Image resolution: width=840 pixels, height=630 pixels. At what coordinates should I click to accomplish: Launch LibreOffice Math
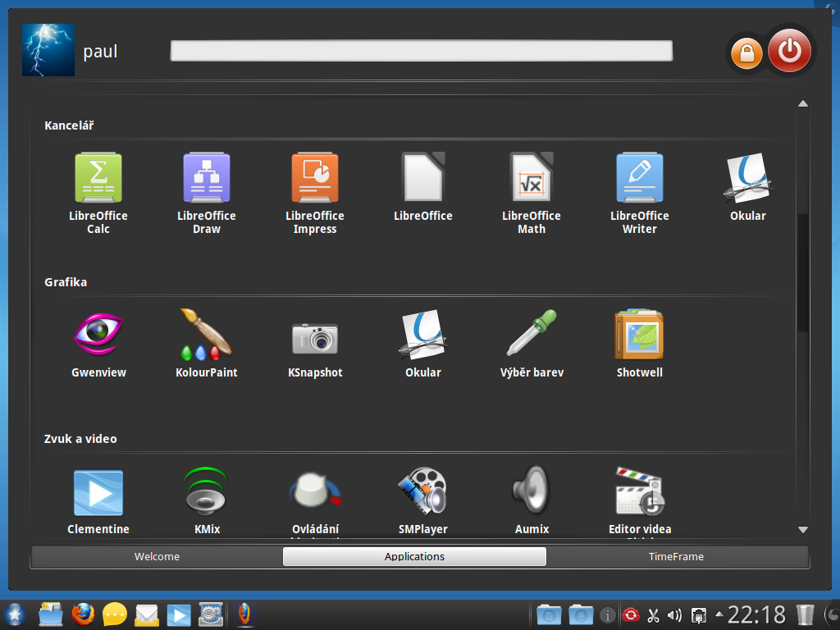pyautogui.click(x=532, y=193)
